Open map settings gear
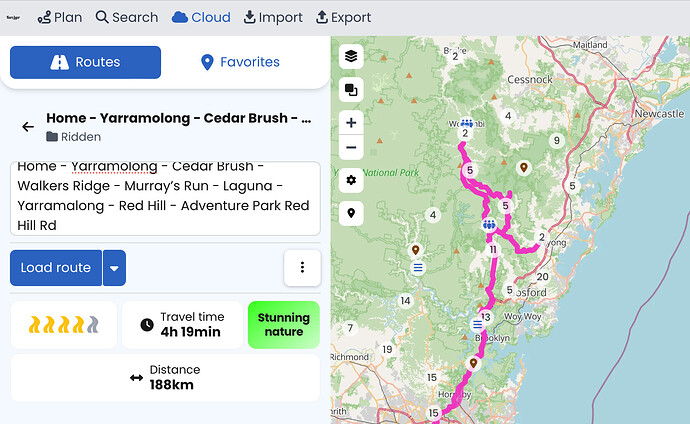 tap(351, 181)
